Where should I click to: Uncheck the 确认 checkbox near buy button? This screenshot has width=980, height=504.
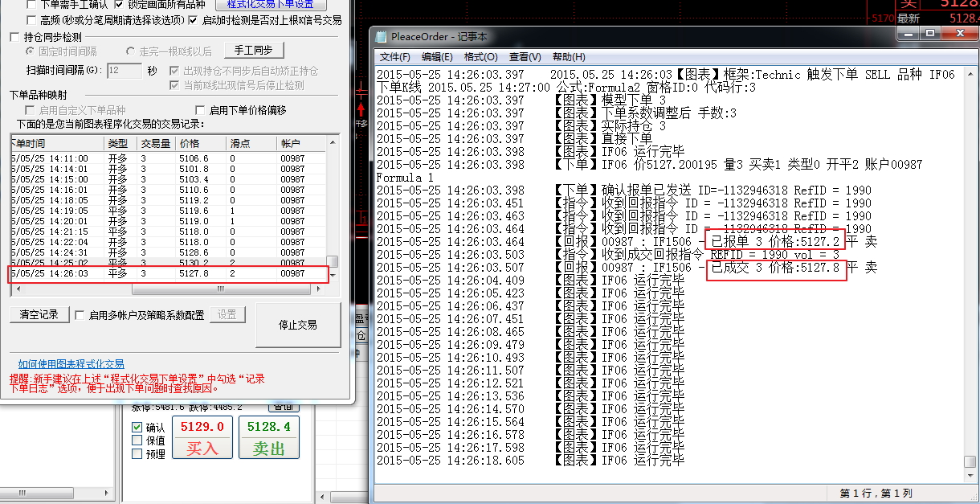tap(137, 428)
